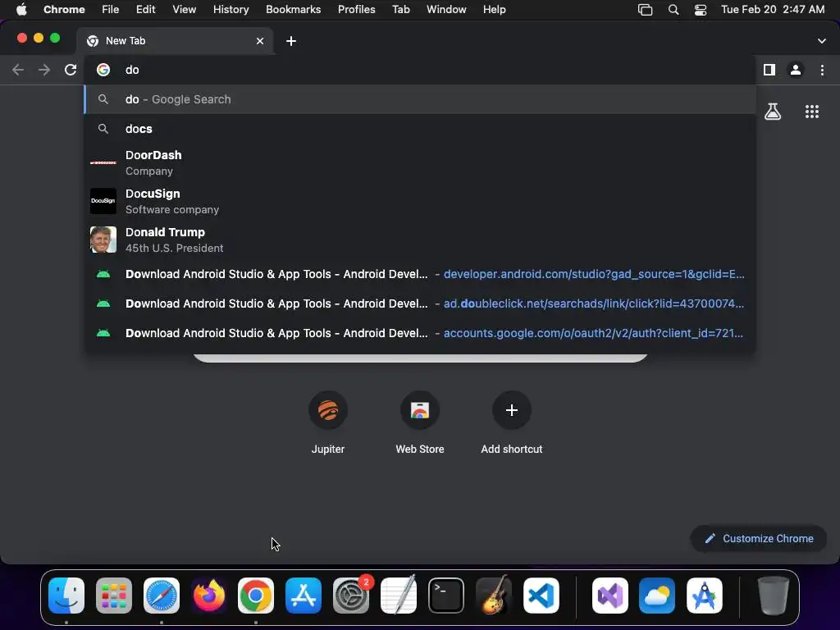840x630 pixels.
Task: Open Terminal from the Dock
Action: coord(445,596)
